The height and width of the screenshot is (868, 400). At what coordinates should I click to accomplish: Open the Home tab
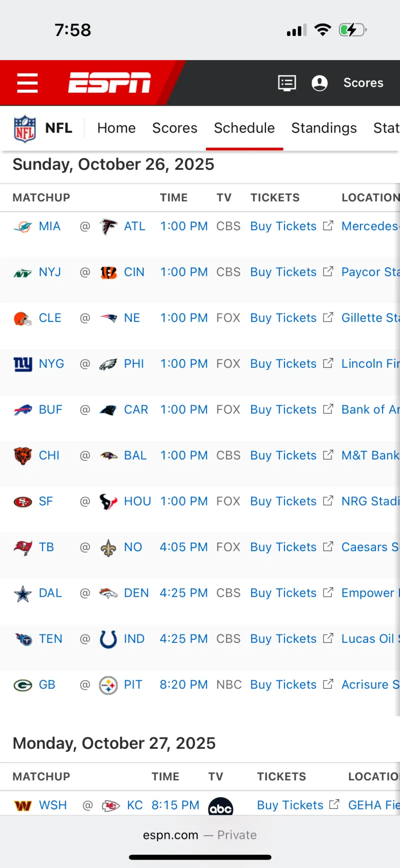tap(116, 128)
